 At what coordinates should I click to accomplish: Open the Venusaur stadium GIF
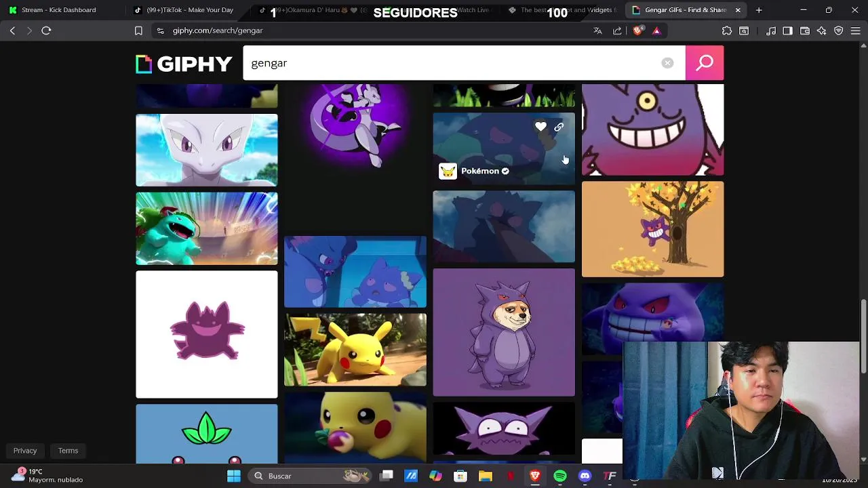click(207, 228)
